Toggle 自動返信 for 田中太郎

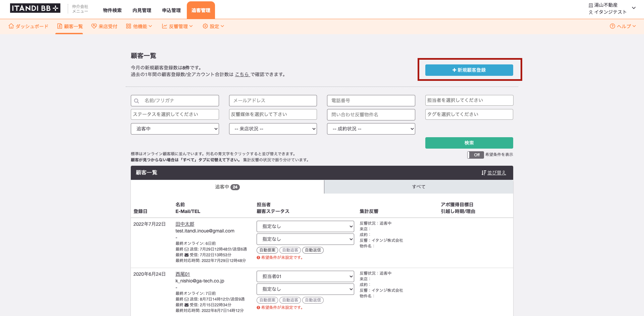tap(313, 250)
